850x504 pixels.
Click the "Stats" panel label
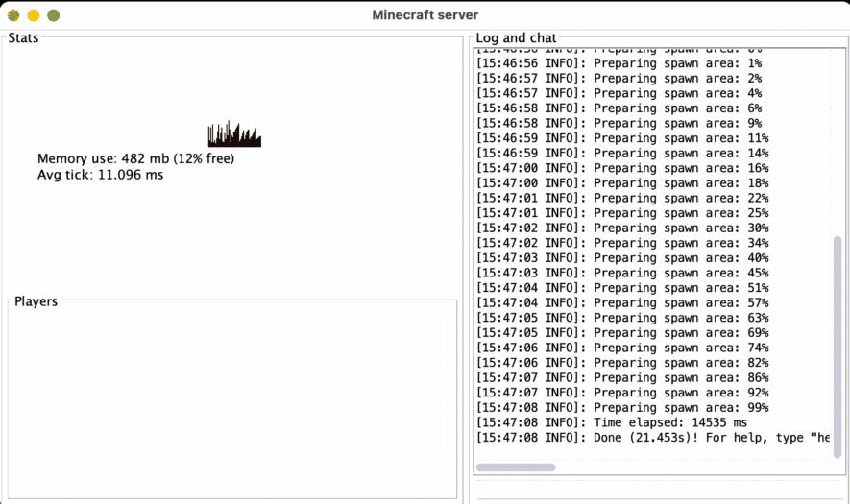23,38
